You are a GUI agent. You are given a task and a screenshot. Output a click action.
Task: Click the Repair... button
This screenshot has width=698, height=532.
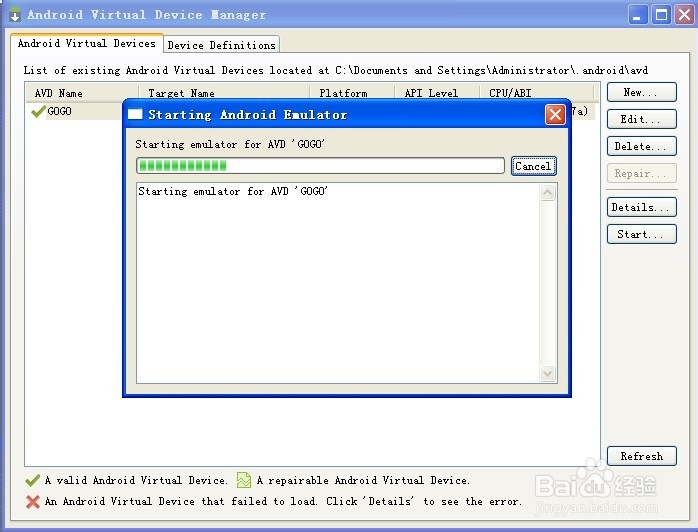641,173
